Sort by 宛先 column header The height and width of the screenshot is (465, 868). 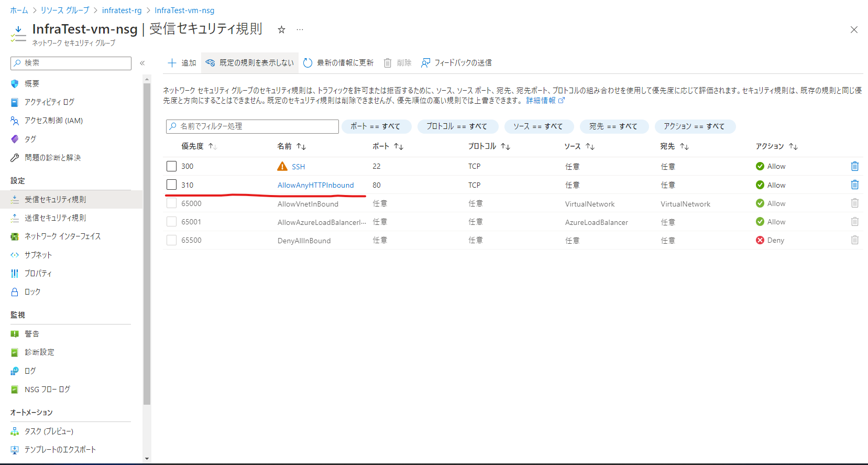[x=675, y=146]
